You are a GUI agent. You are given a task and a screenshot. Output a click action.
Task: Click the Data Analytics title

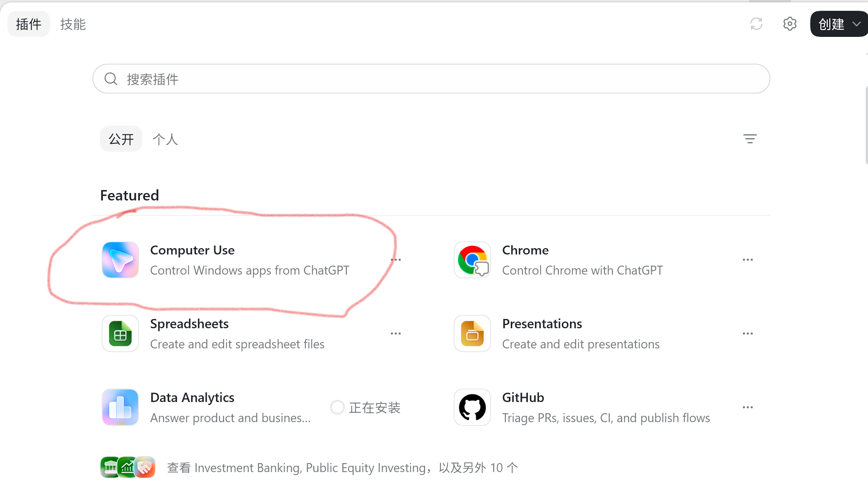click(192, 398)
